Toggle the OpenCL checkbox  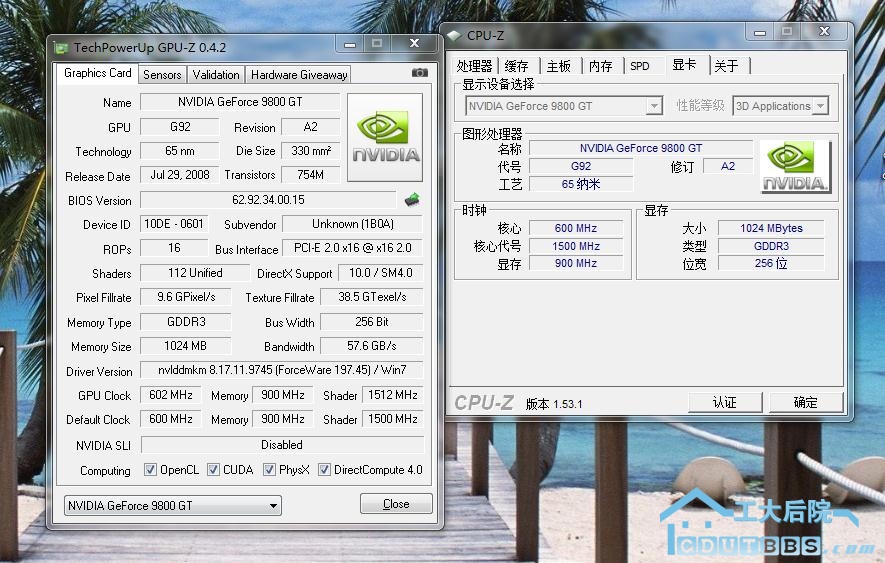150,469
